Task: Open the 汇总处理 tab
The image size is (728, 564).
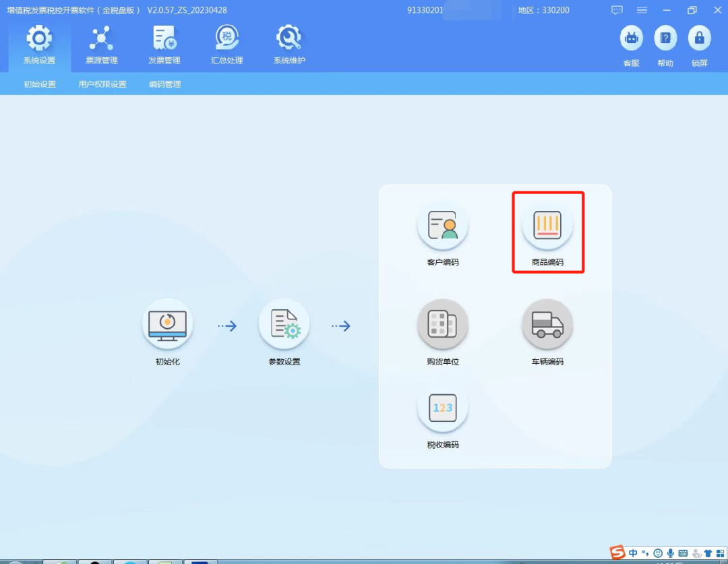Action: (x=227, y=46)
